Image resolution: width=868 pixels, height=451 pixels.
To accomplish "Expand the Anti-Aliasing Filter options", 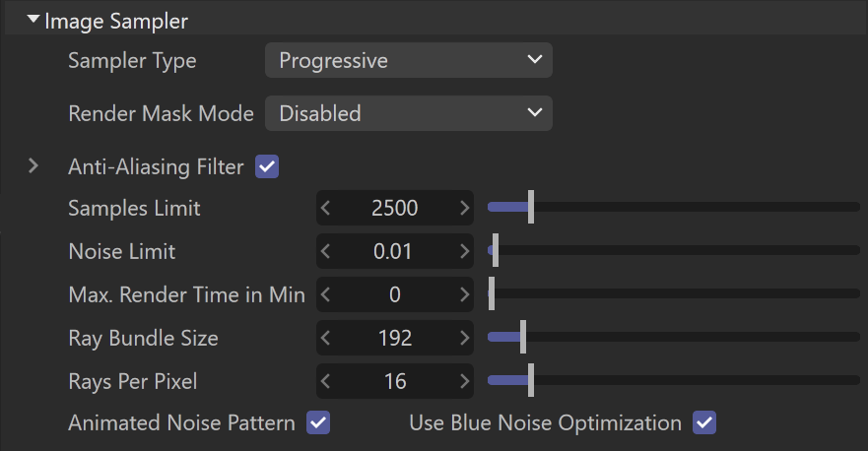I will click(x=33, y=166).
